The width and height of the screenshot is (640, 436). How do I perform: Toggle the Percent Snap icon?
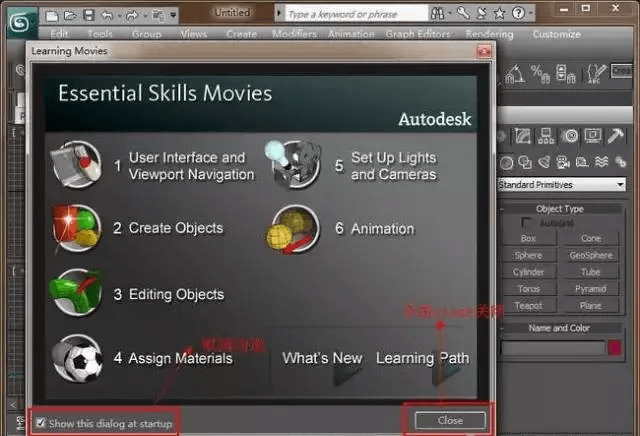(x=540, y=74)
